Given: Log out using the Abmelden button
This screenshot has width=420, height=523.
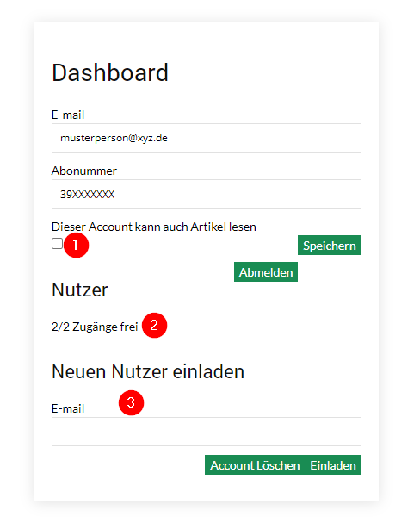Looking at the screenshot, I should (x=266, y=272).
